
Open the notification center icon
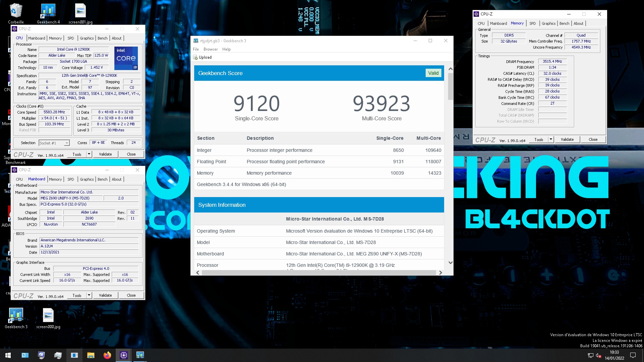tap(633, 355)
